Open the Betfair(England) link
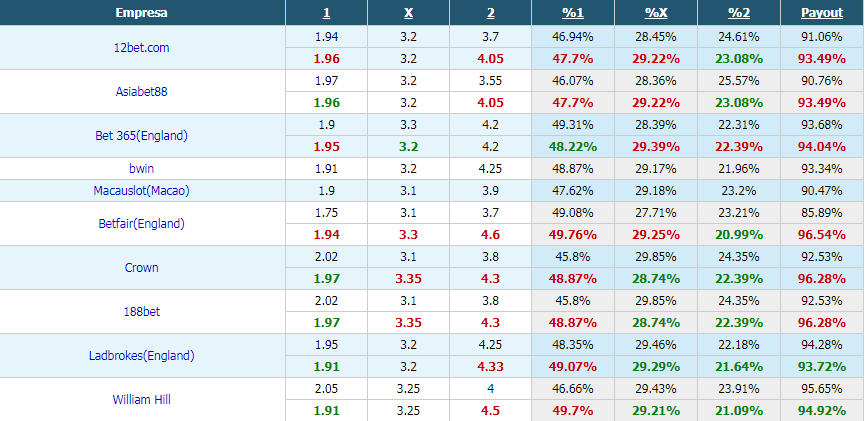 [x=141, y=224]
